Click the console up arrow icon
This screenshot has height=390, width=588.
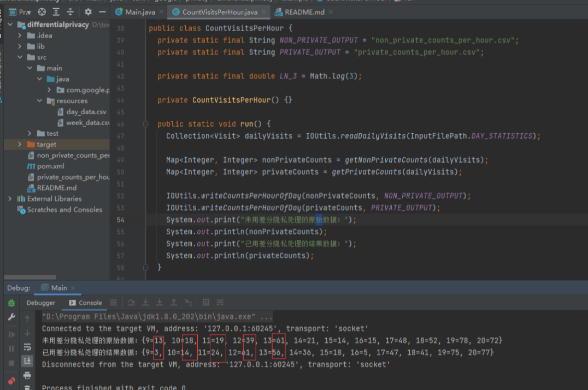[x=27, y=319]
